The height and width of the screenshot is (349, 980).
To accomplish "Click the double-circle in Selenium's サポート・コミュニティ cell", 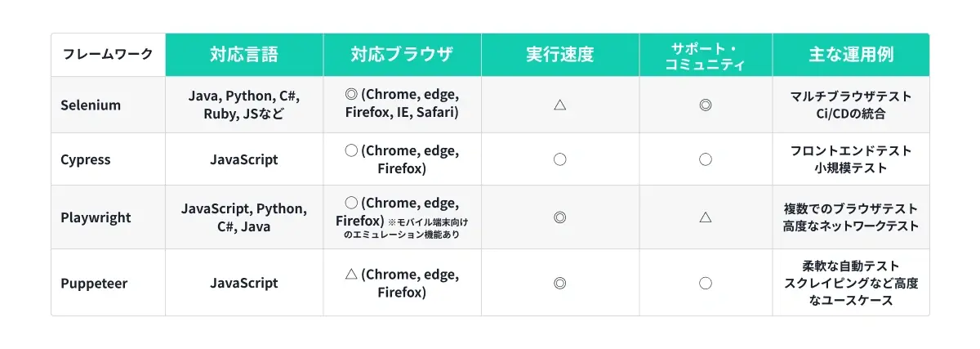I will (706, 105).
